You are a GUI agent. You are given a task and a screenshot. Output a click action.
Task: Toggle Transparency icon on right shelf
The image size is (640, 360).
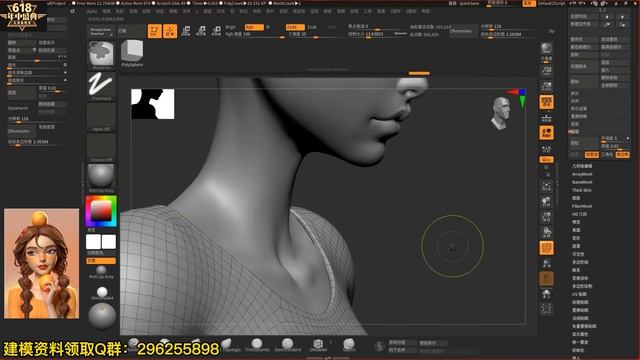(546, 263)
